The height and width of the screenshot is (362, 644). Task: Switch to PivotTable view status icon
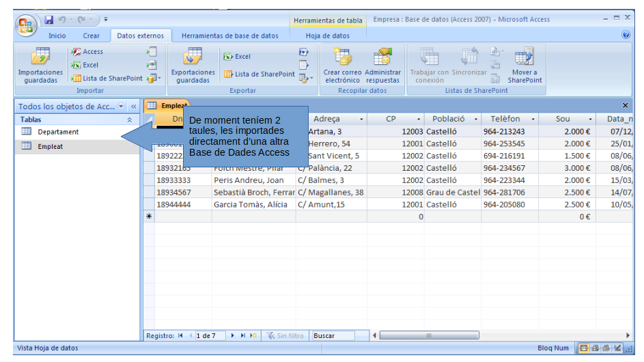tap(595, 348)
